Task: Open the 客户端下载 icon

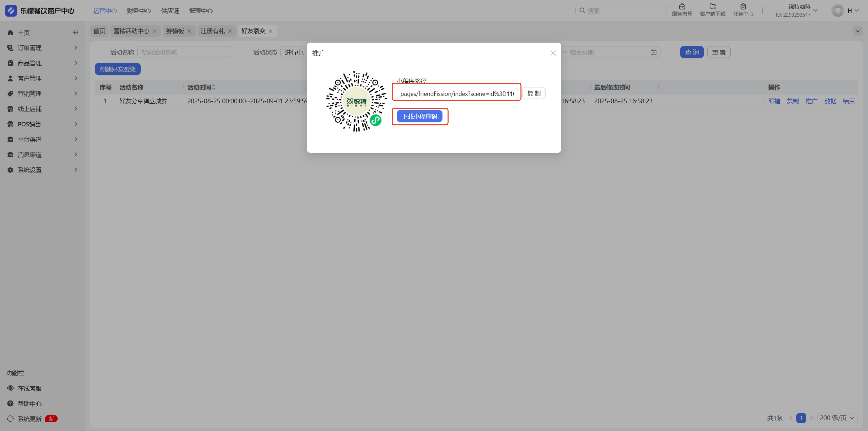Action: click(x=712, y=6)
